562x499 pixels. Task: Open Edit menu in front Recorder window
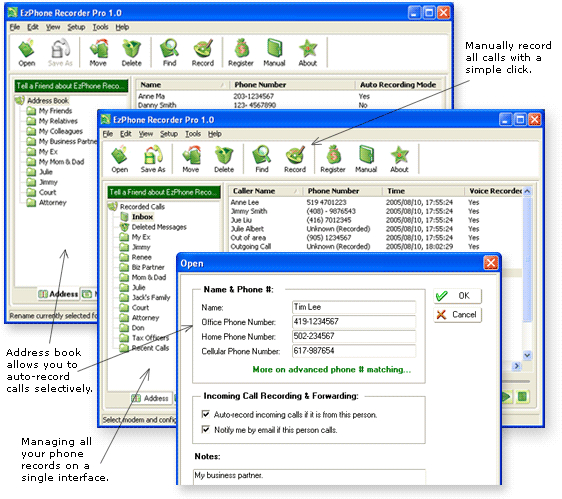coord(125,134)
